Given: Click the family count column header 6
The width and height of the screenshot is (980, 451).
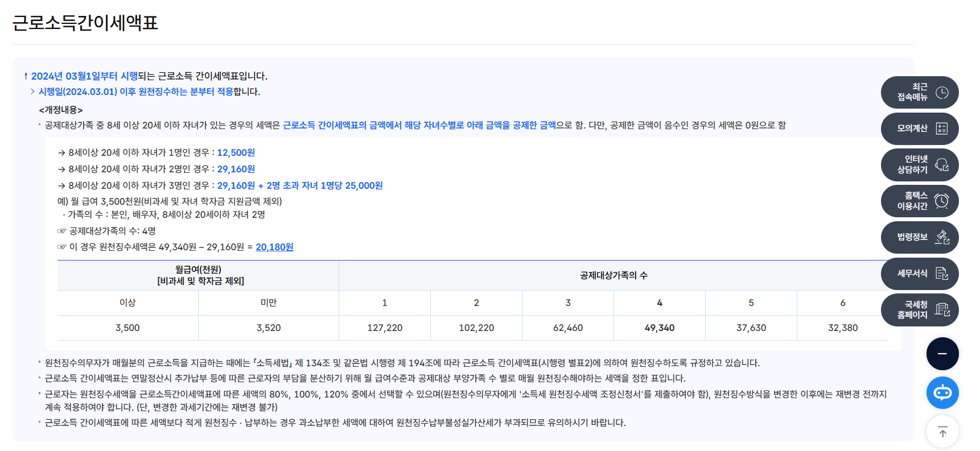Looking at the screenshot, I should click(x=843, y=303).
